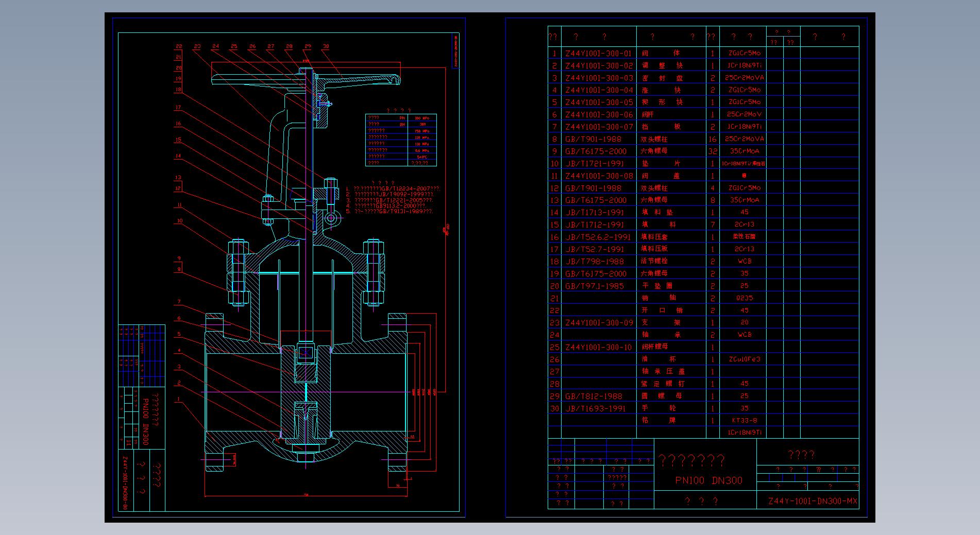Select the 活节螺栓 part name
Image resolution: width=980 pixels, height=535 pixels.
coord(654,261)
